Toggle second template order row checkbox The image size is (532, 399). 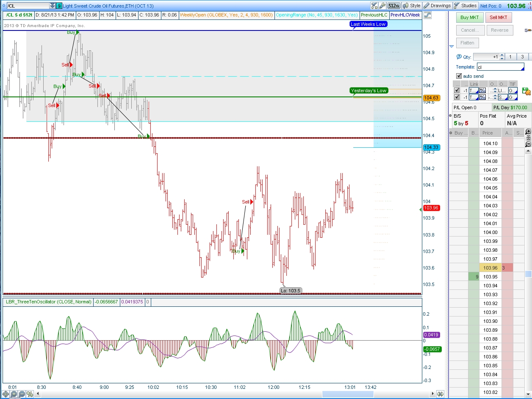(457, 97)
